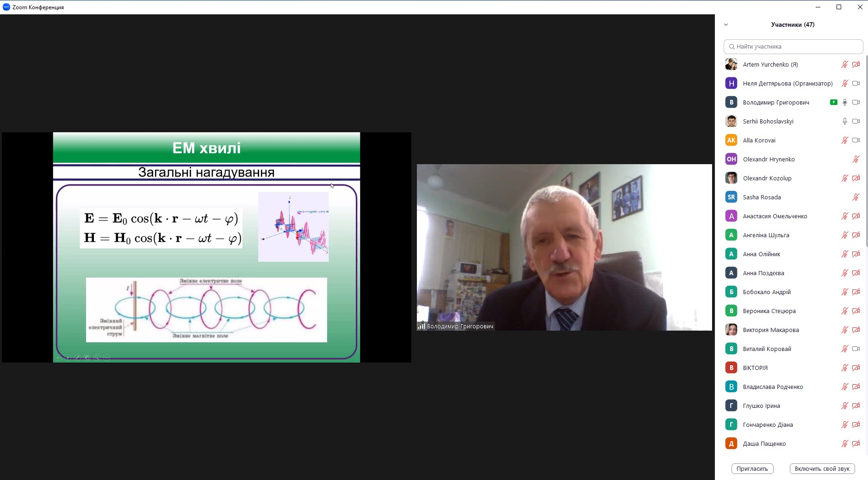Toggle Olexandr Kozolup's muted microphone
This screenshot has height=480, width=868.
844,178
